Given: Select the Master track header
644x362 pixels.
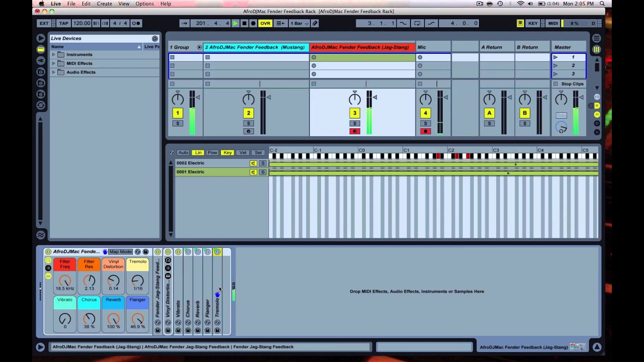Looking at the screenshot, I should tap(569, 47).
